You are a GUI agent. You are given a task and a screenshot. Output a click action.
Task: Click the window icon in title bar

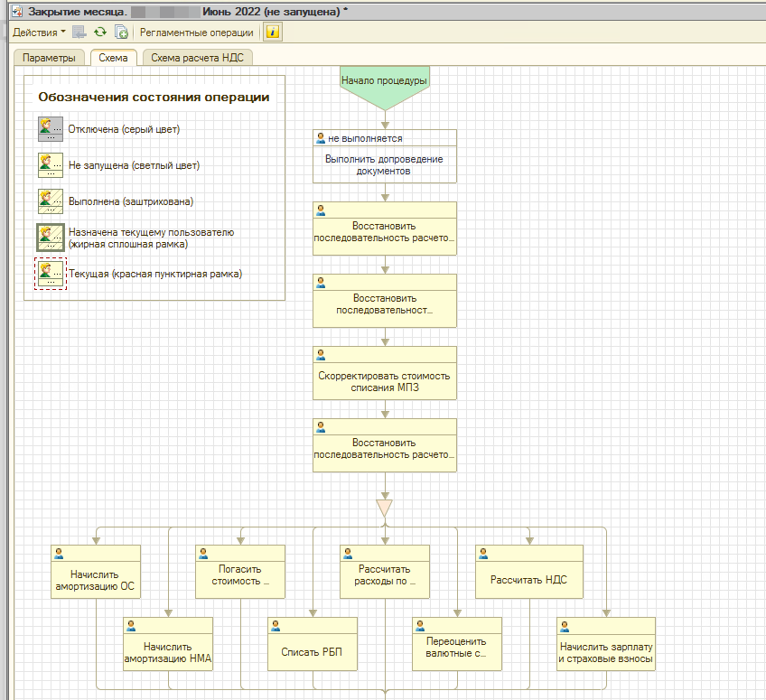[15, 12]
